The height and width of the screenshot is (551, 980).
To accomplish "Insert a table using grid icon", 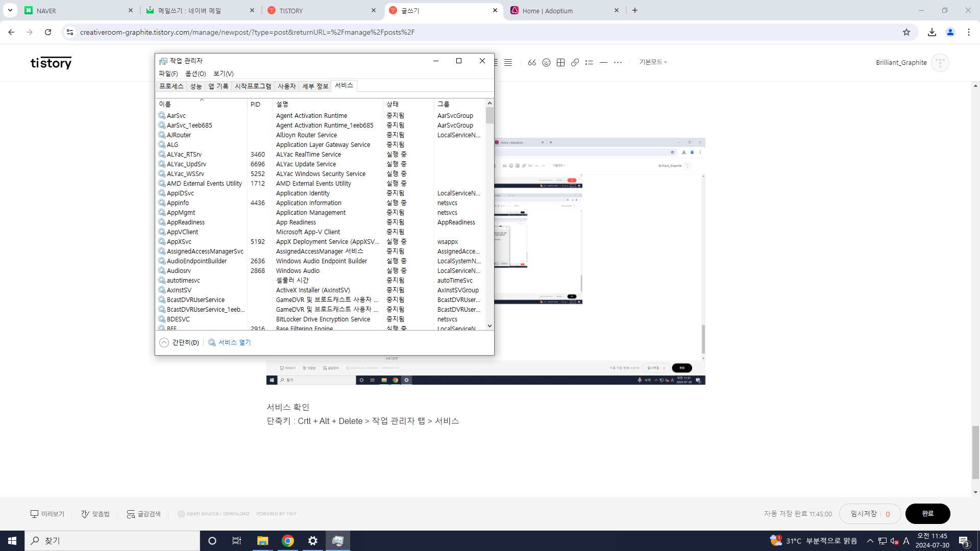I will [560, 62].
